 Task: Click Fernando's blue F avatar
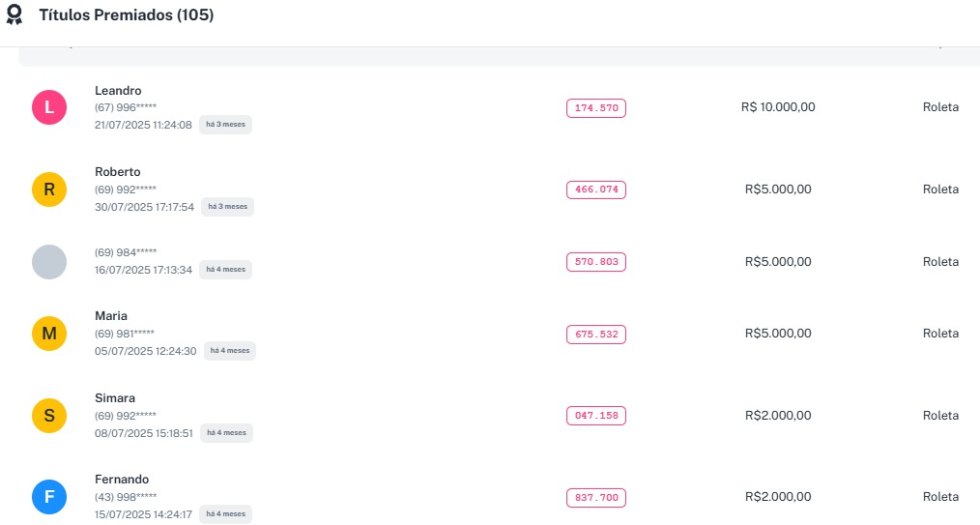pos(49,498)
